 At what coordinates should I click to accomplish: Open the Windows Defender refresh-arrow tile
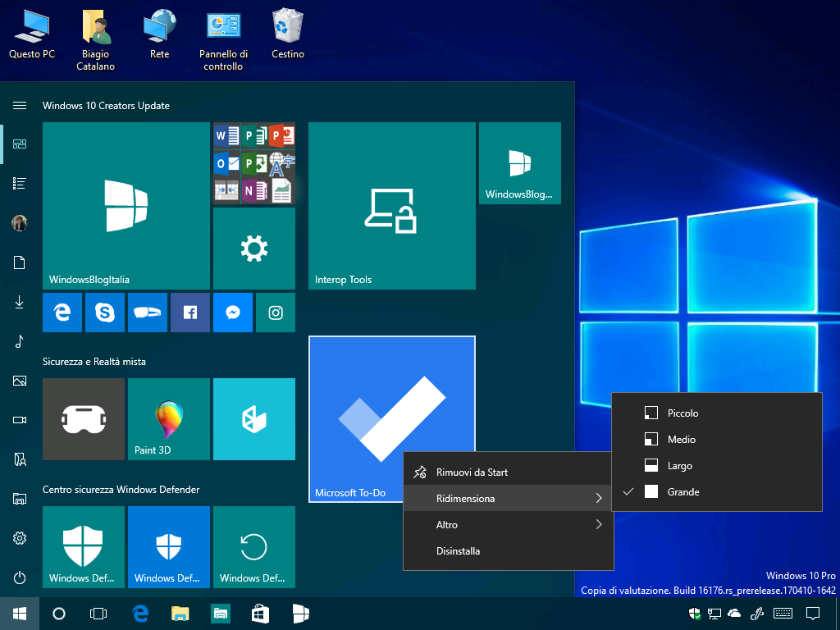[254, 547]
